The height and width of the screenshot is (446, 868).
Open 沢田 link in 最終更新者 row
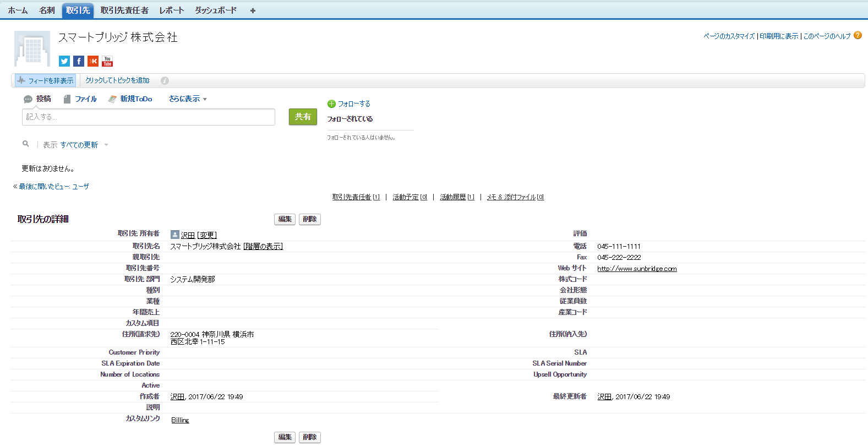click(x=604, y=396)
